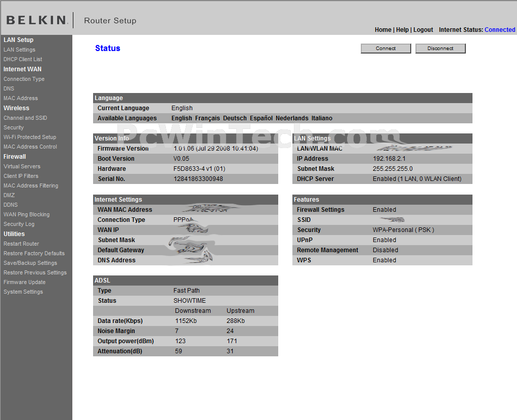Viewport: 517px width, 420px height.
Task: Click the LAN subnet mask 255.255.255.0
Action: [x=393, y=169]
